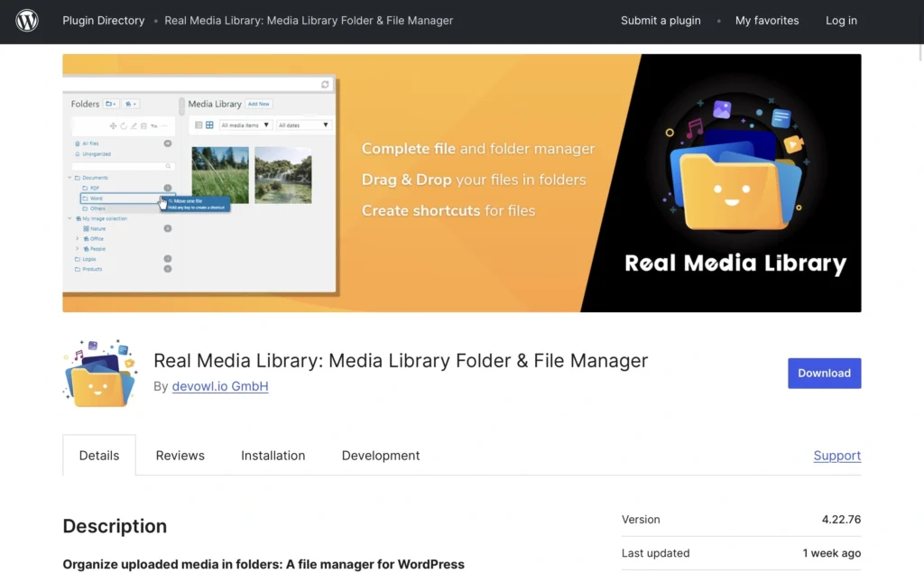
Task: Click the plugin's folder mascot icon beside title
Action: [x=99, y=374]
